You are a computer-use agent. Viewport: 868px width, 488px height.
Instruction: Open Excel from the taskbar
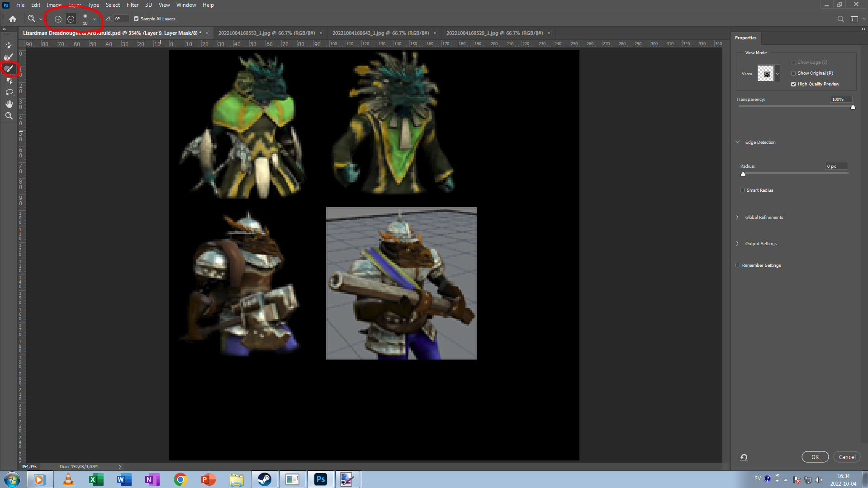96,479
